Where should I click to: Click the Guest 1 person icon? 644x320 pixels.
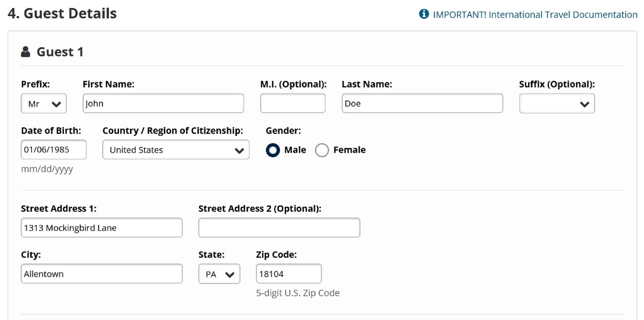[x=25, y=52]
